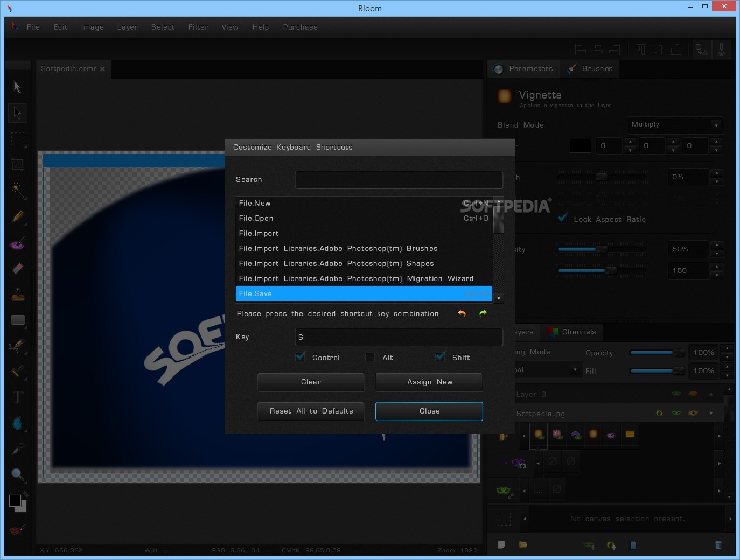Click right arrow of the filter strip row
This screenshot has height=560, width=740.
point(720,436)
